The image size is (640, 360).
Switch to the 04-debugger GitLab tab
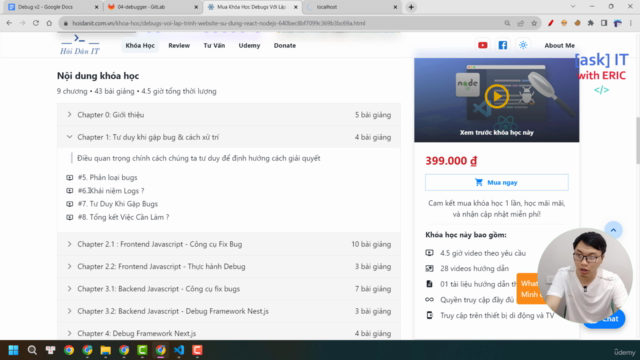click(153, 7)
